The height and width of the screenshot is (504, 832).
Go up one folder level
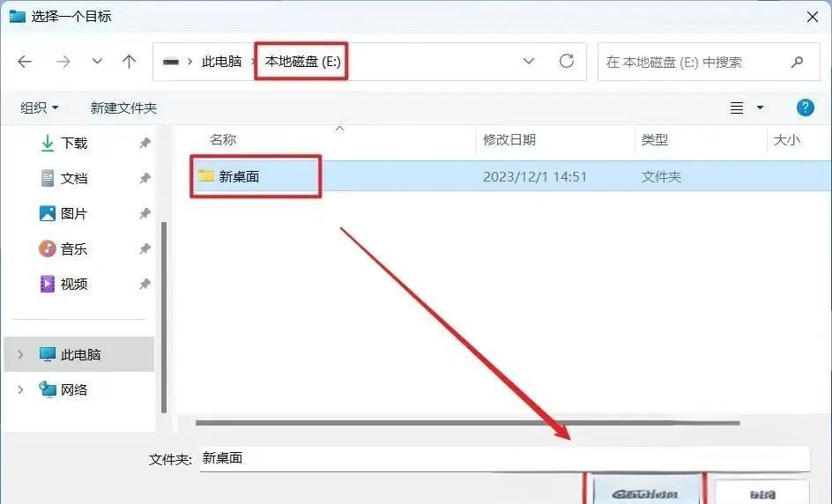point(129,62)
